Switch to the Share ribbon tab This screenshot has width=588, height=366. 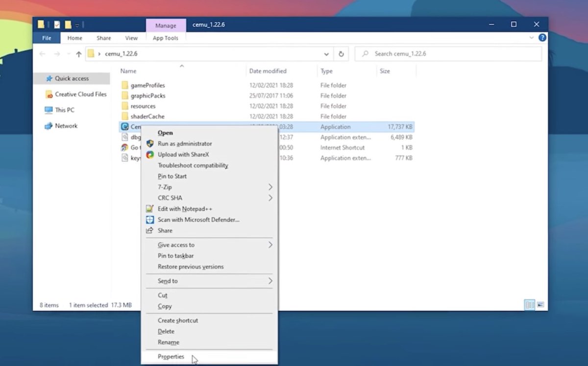coord(103,38)
